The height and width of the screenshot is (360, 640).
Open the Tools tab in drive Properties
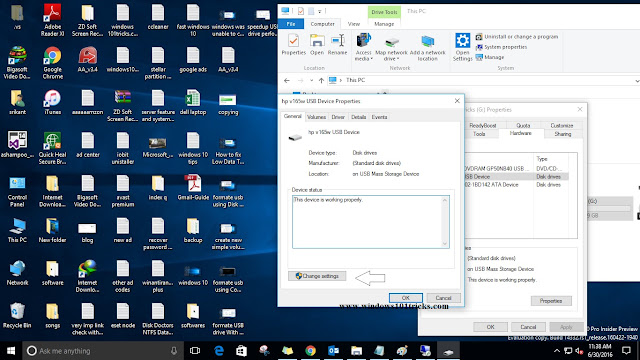(x=480, y=134)
